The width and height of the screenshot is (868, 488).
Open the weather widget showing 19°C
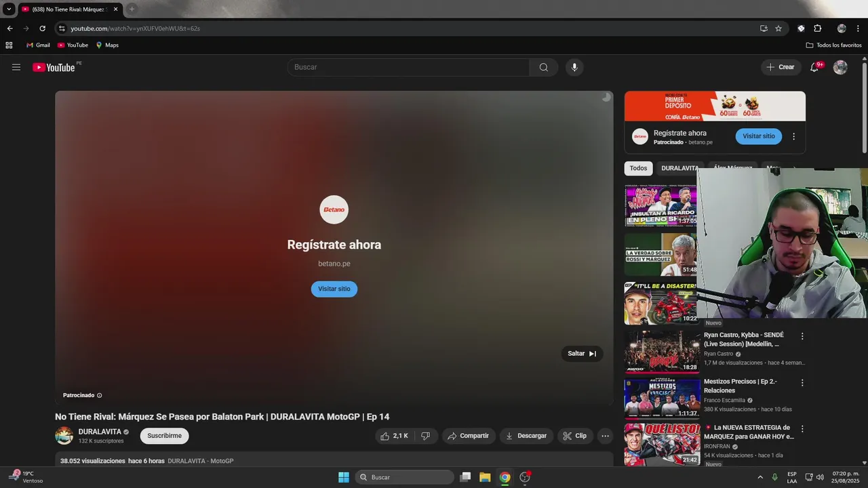coord(27,477)
